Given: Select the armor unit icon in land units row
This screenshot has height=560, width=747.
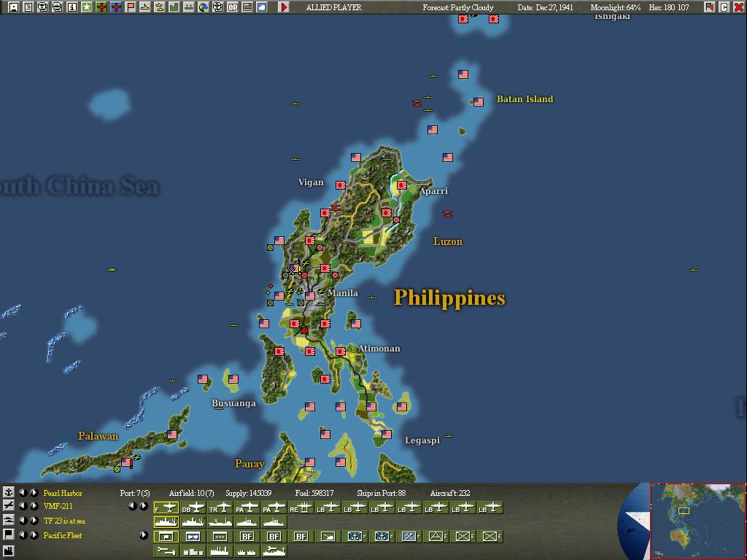Looking at the screenshot, I should pos(193,537).
